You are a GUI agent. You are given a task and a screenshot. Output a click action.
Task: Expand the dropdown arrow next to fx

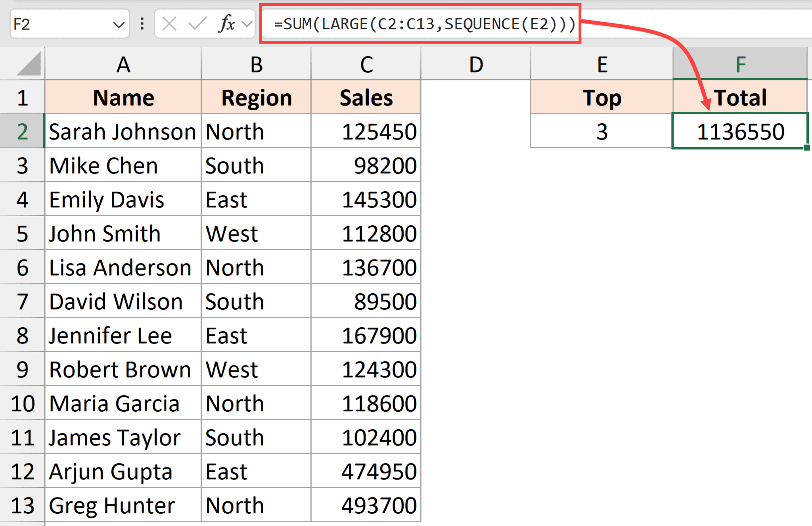247,24
